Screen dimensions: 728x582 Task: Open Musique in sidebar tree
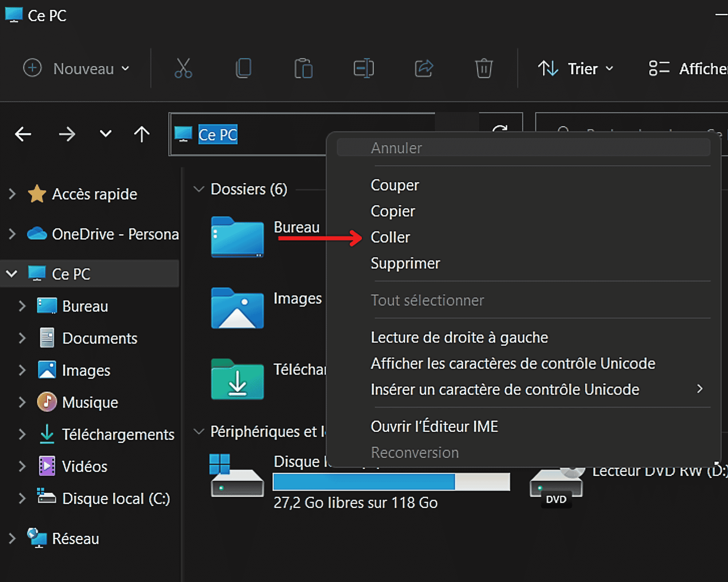tap(78, 402)
